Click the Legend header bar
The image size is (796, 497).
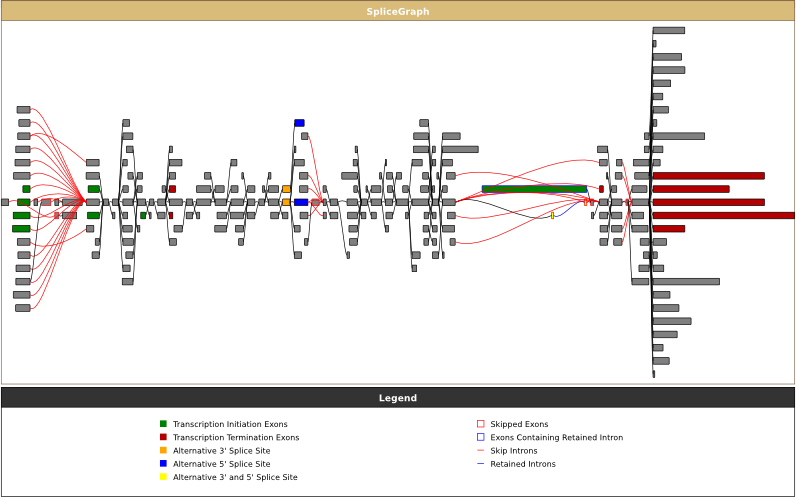point(397,398)
